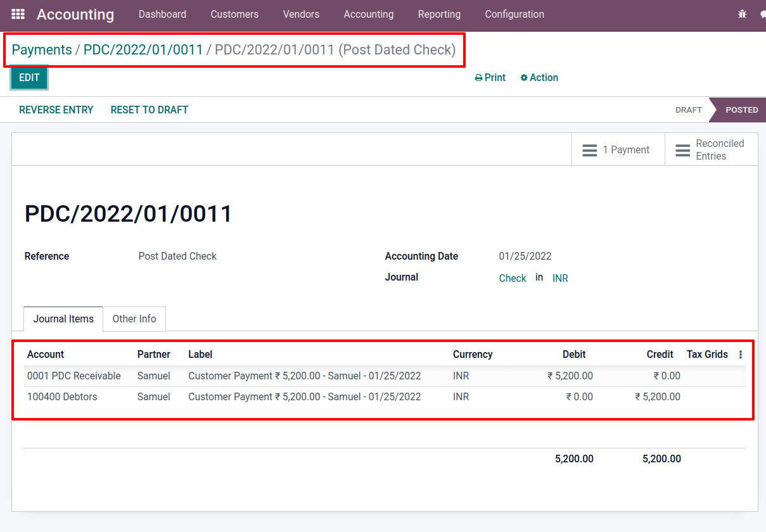The image size is (766, 532).
Task: Open the INR currency link
Action: coord(560,278)
